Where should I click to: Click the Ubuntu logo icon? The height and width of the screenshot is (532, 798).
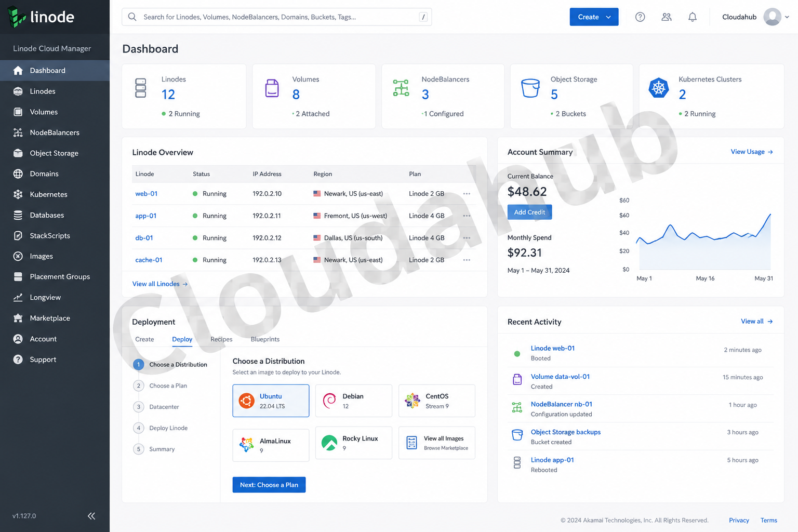click(x=246, y=401)
